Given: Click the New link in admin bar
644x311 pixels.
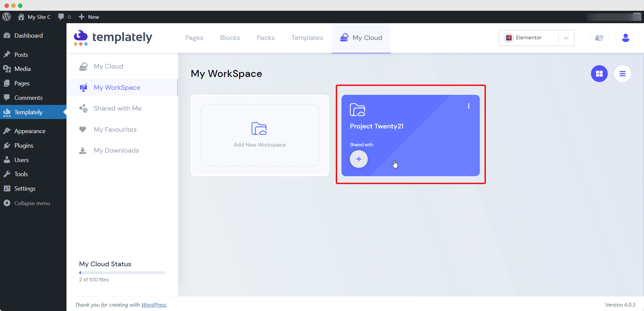Looking at the screenshot, I should (93, 17).
